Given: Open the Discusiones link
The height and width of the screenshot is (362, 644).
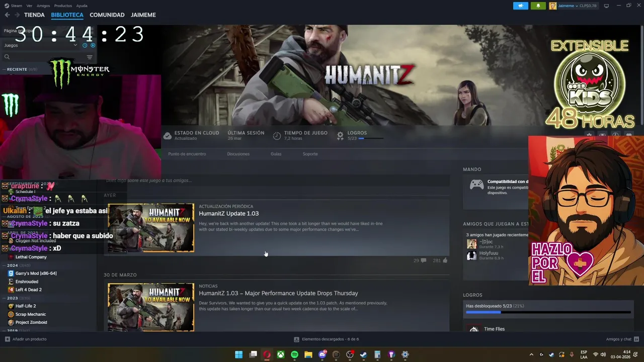Looking at the screenshot, I should (x=238, y=154).
